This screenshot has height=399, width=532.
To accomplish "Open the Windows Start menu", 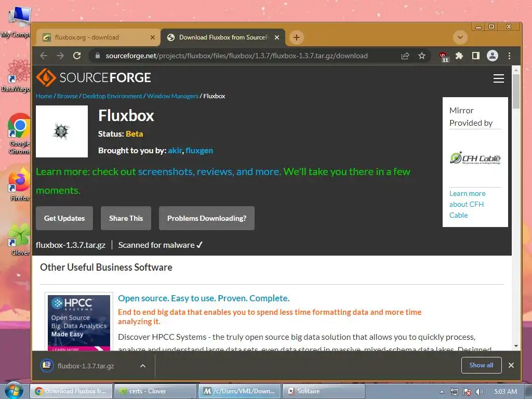I will coord(14,391).
